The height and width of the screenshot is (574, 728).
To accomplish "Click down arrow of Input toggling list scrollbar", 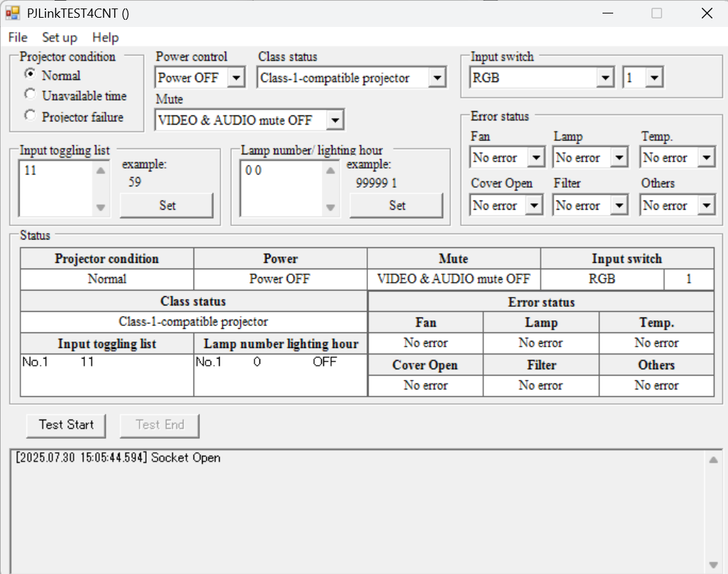I will point(101,207).
